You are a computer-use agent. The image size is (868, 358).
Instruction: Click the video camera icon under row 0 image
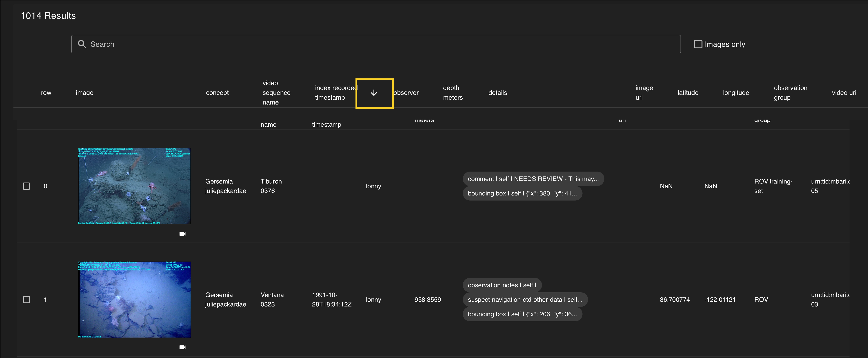tap(182, 234)
